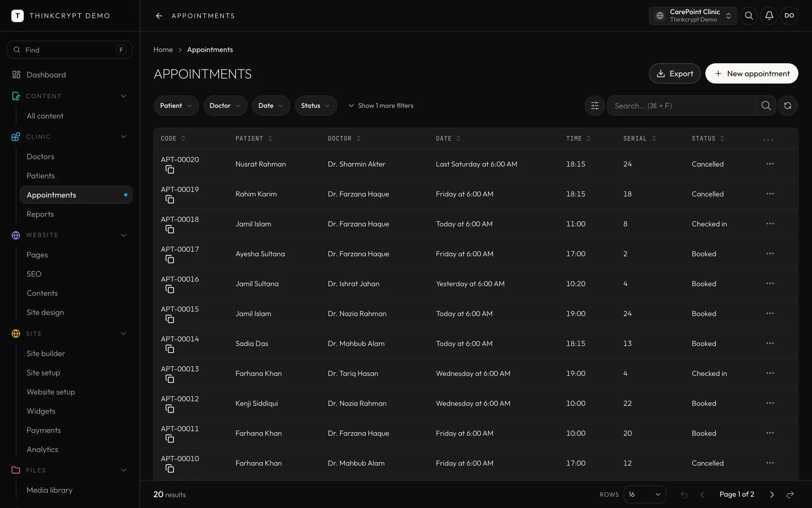Open row actions menu for APT-00011
This screenshot has width=812, height=508.
coord(770,433)
